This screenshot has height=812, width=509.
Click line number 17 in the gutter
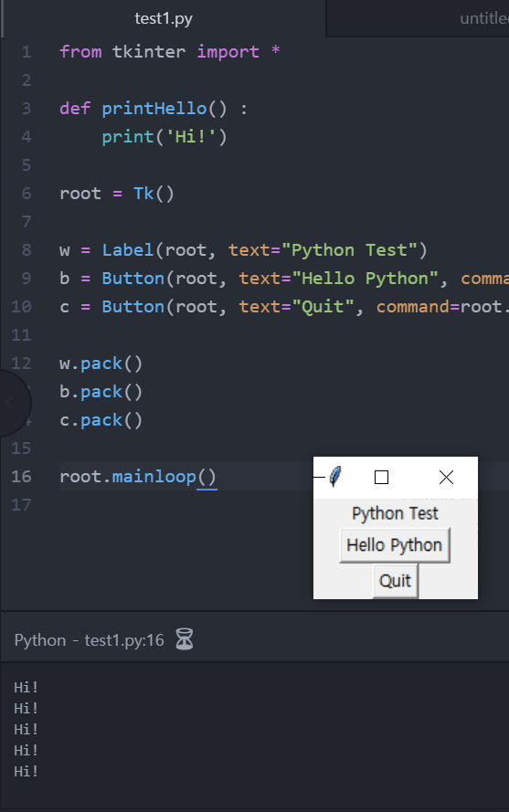pos(21,505)
